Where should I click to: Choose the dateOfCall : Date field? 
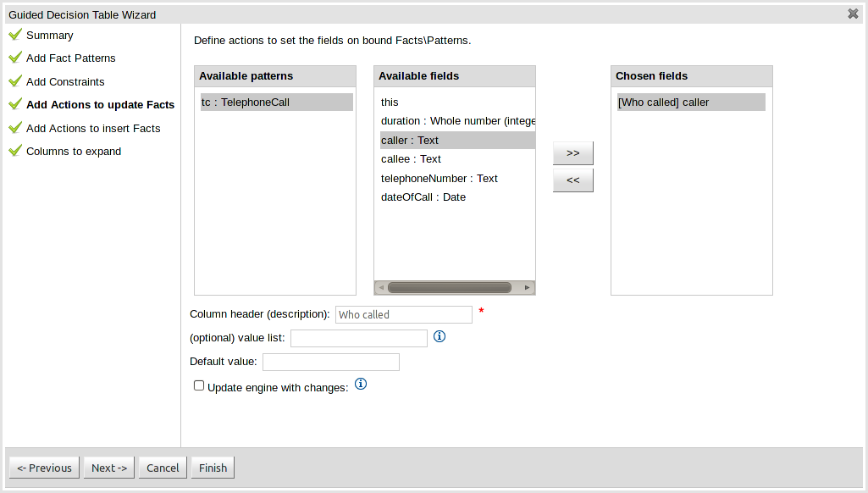423,197
